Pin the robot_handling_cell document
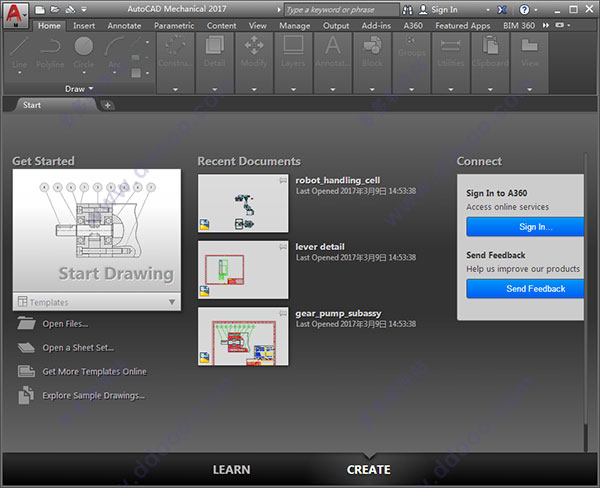The height and width of the screenshot is (488, 600). click(283, 180)
